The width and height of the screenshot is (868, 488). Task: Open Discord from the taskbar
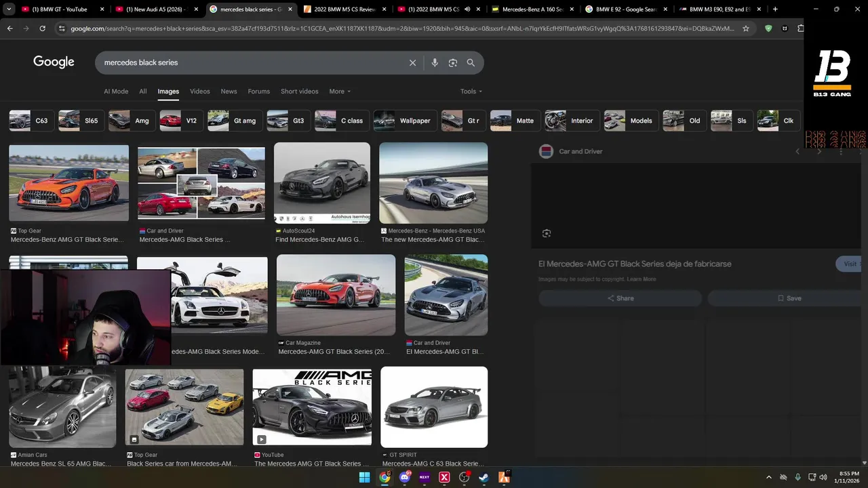point(405,477)
